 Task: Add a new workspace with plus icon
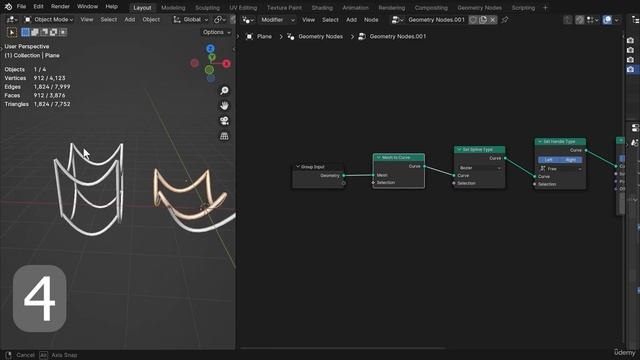[545, 8]
